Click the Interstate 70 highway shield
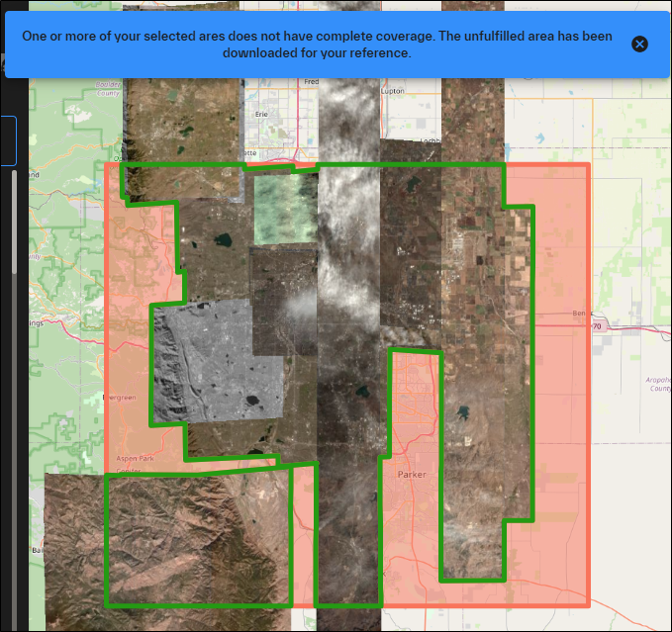 [x=597, y=325]
